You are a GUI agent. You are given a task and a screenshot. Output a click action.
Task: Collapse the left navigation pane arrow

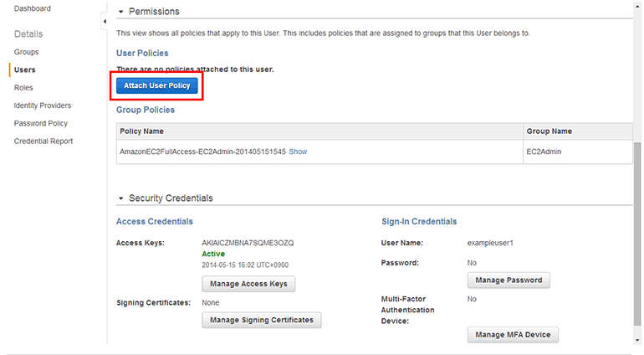point(104,21)
